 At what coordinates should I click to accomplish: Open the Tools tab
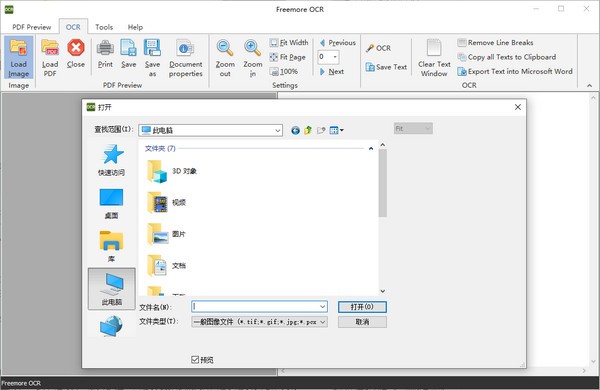[104, 27]
